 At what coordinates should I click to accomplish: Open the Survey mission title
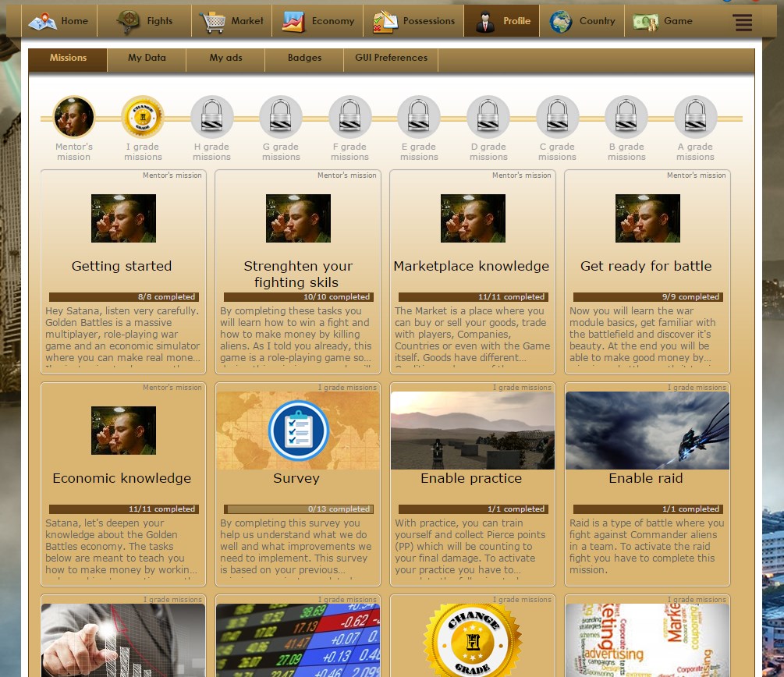(296, 478)
